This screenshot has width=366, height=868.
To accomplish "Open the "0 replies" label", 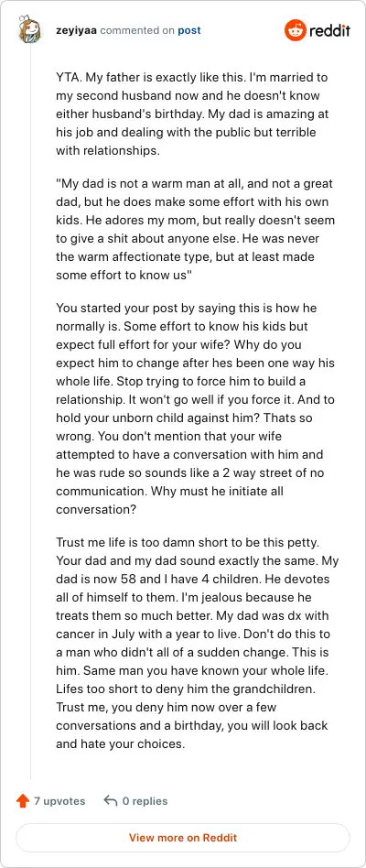I will [145, 801].
